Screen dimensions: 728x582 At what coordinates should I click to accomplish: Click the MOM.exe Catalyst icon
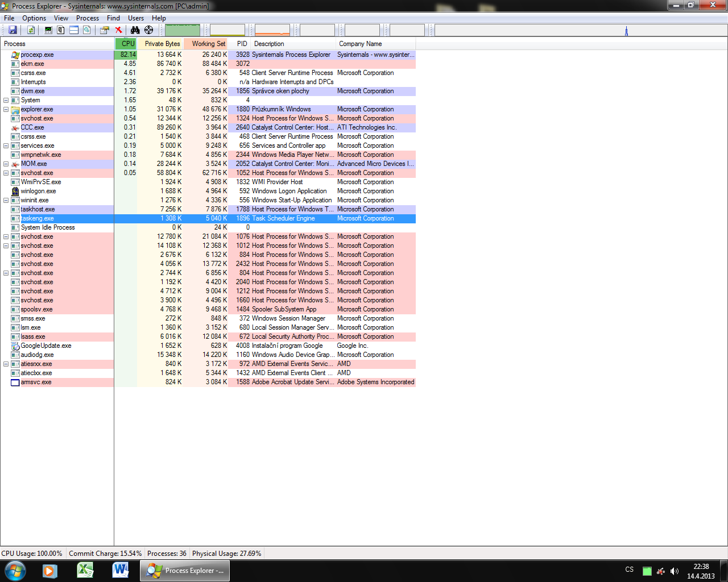point(15,164)
